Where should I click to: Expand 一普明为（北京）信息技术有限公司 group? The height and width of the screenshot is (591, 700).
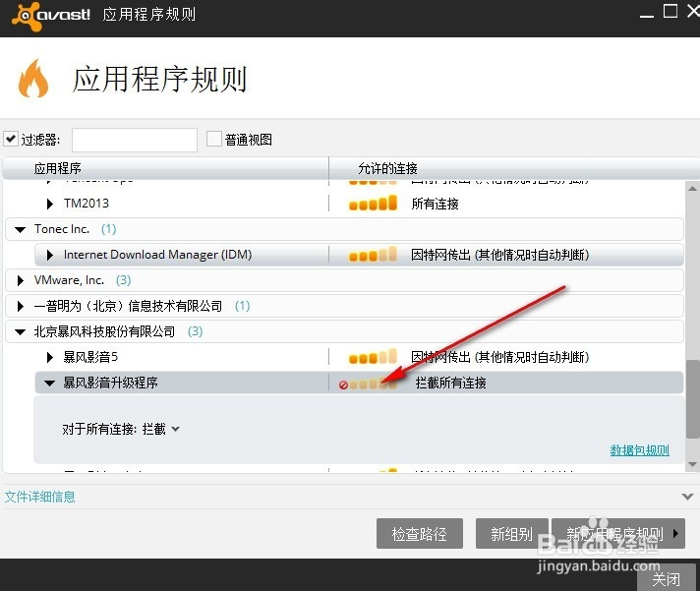[20, 306]
